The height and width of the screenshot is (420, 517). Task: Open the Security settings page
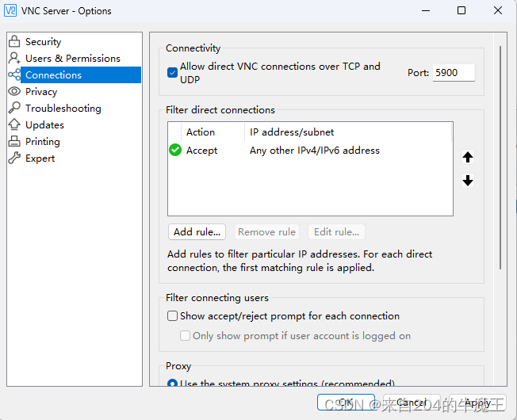[x=43, y=41]
